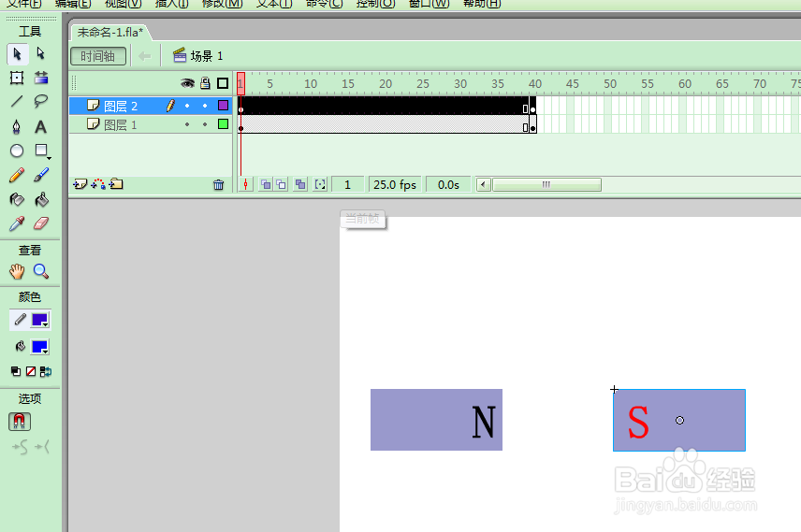Select the Oval tool

click(17, 151)
